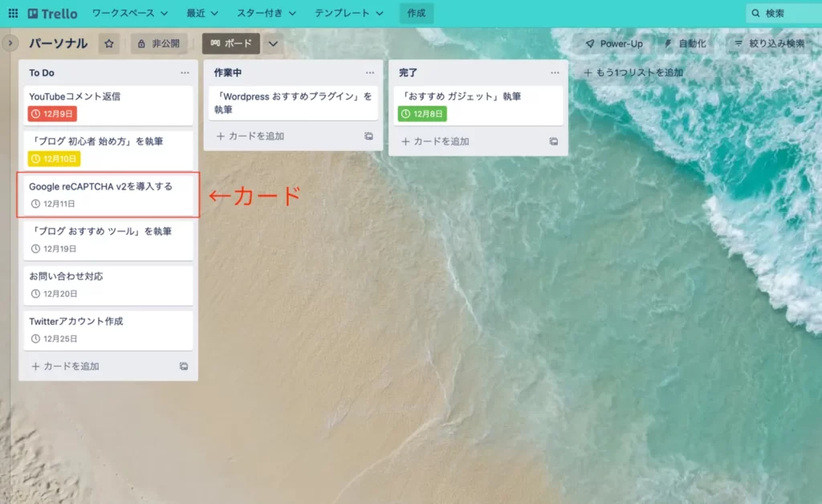Click the 完了 list title
The height and width of the screenshot is (504, 822).
point(408,73)
